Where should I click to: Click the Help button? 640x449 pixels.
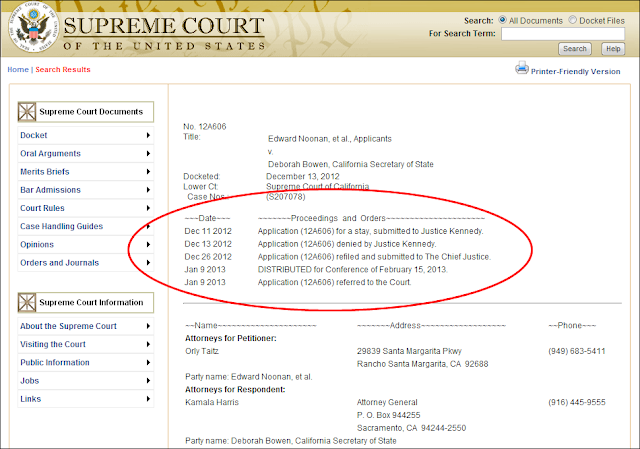(x=613, y=49)
